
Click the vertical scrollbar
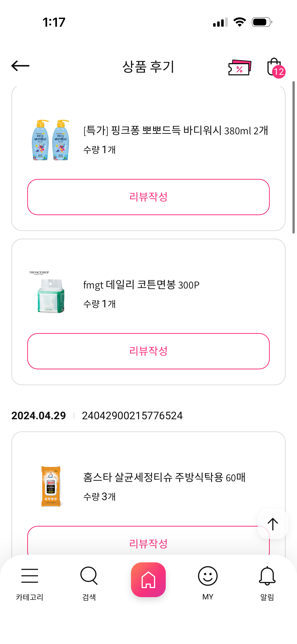pyautogui.click(x=293, y=157)
